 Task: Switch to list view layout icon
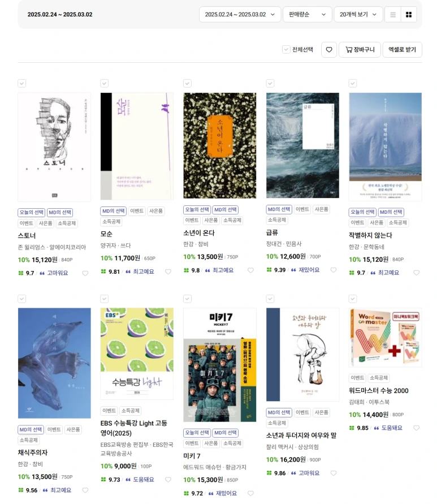coord(393,15)
